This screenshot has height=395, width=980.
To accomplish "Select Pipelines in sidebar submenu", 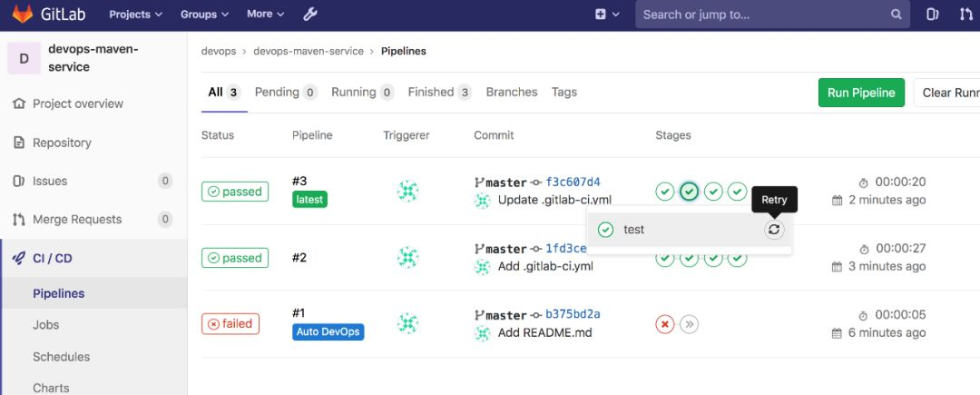I will pos(59,293).
